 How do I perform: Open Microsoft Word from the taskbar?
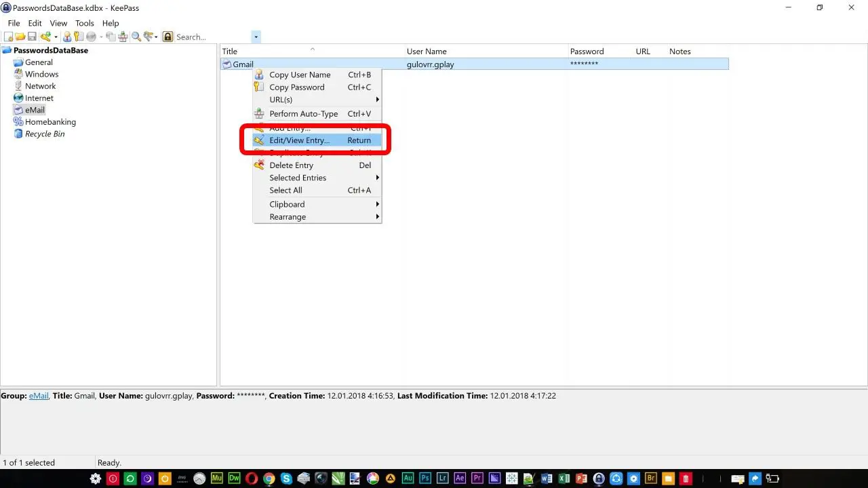tap(547, 478)
